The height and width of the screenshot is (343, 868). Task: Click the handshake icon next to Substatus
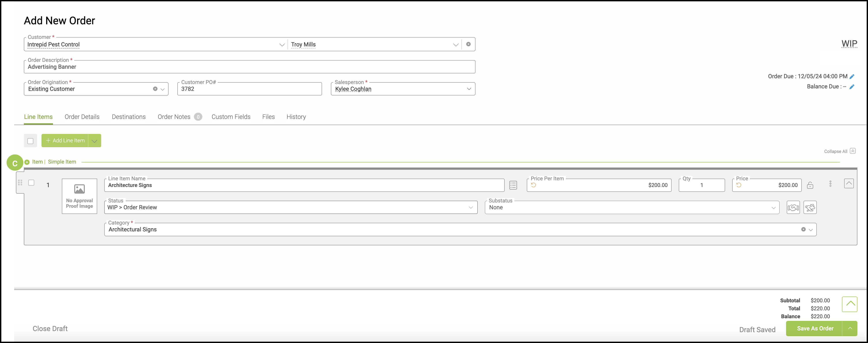(793, 208)
